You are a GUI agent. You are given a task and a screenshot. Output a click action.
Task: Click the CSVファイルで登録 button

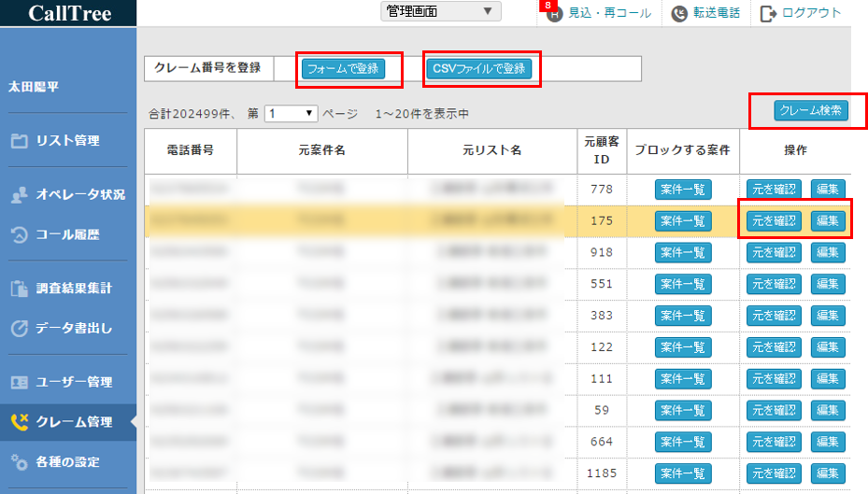478,68
